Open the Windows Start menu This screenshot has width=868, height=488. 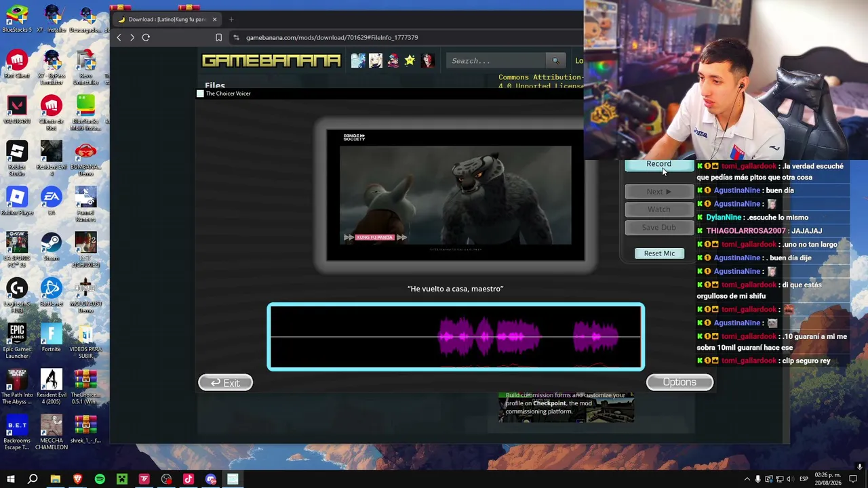point(10,479)
